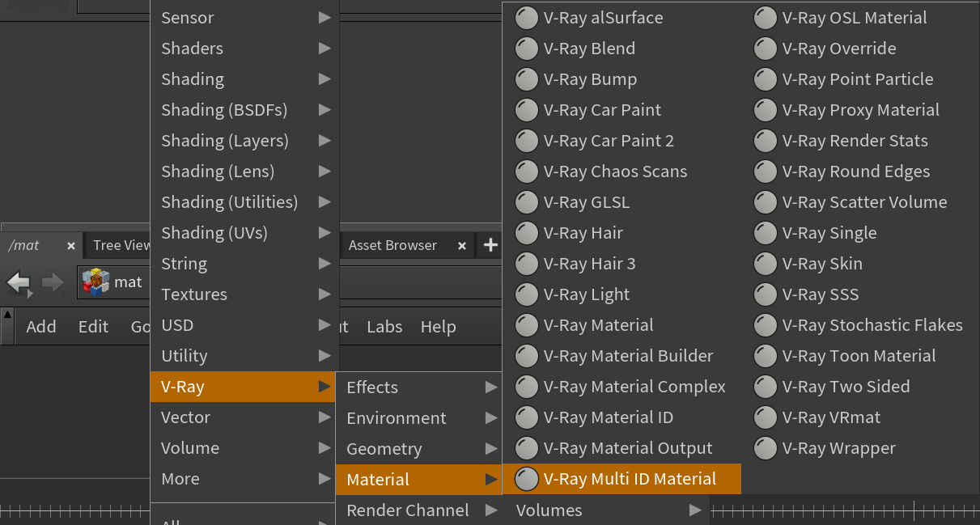This screenshot has height=525, width=980.
Task: Click the V-Ray Chaos Scans icon
Action: 527,171
